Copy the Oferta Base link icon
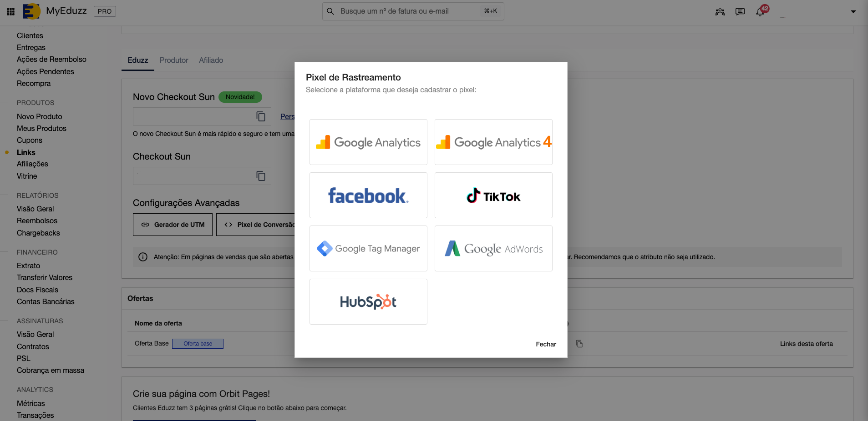Screen dimensions: 868x421 click(x=579, y=344)
